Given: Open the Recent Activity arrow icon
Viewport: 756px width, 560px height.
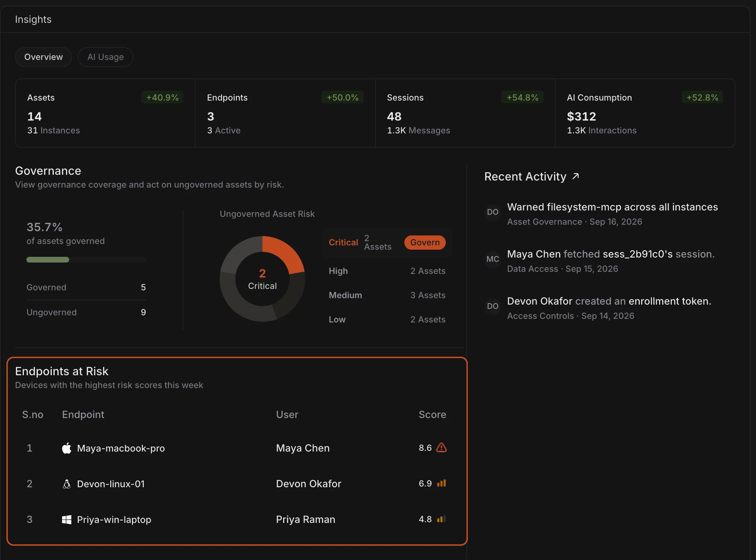Looking at the screenshot, I should [576, 176].
